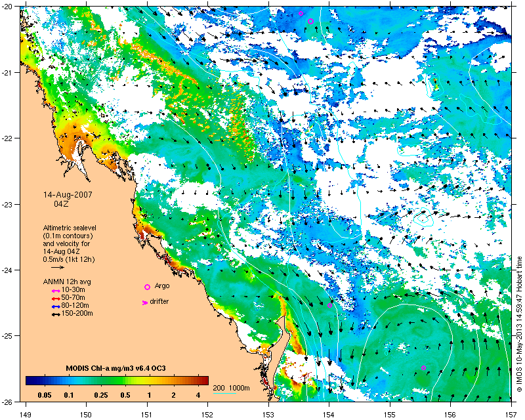This screenshot has width=525, height=420.
Task: Select the red 50-70m arrow symbol
Action: (56, 299)
